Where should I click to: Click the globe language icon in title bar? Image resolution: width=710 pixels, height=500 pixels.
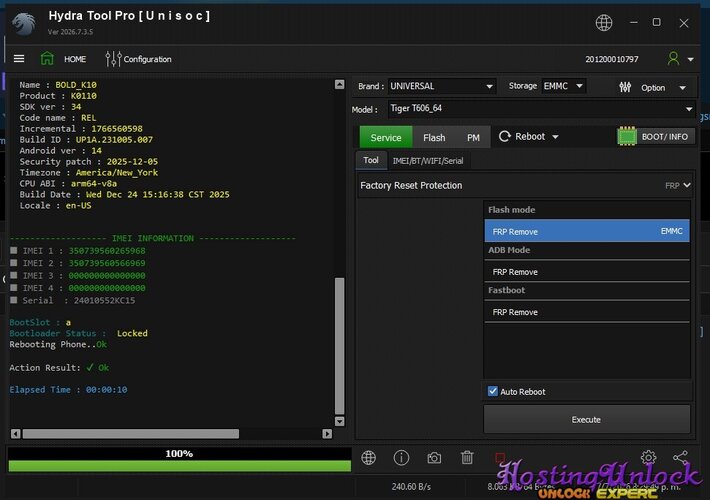coord(604,23)
